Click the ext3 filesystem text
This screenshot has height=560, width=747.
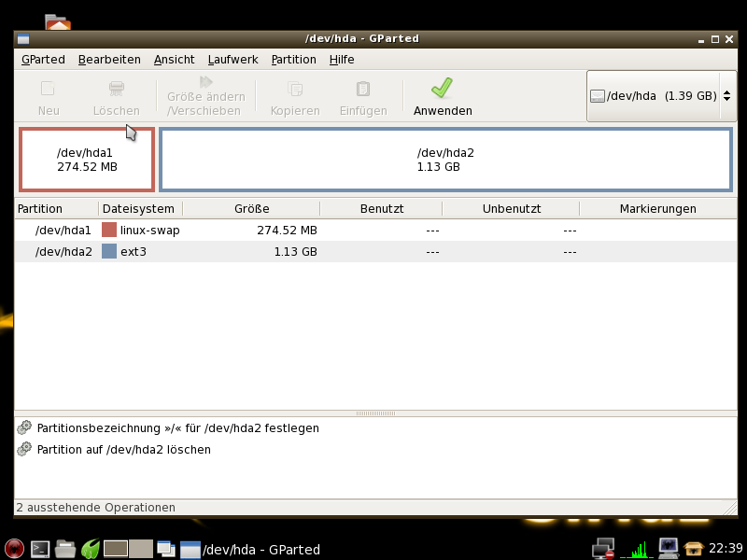coord(134,251)
